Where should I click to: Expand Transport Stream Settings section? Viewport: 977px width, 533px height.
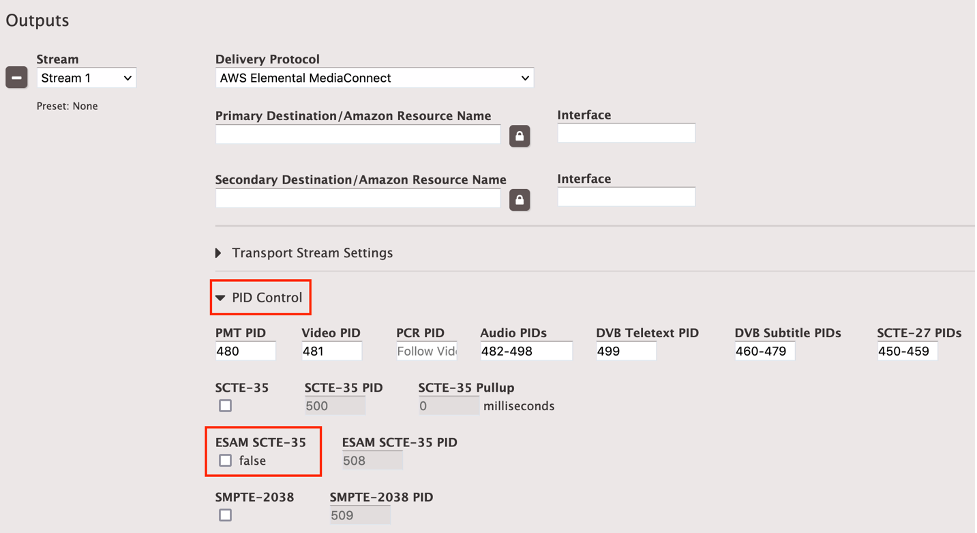[304, 253]
